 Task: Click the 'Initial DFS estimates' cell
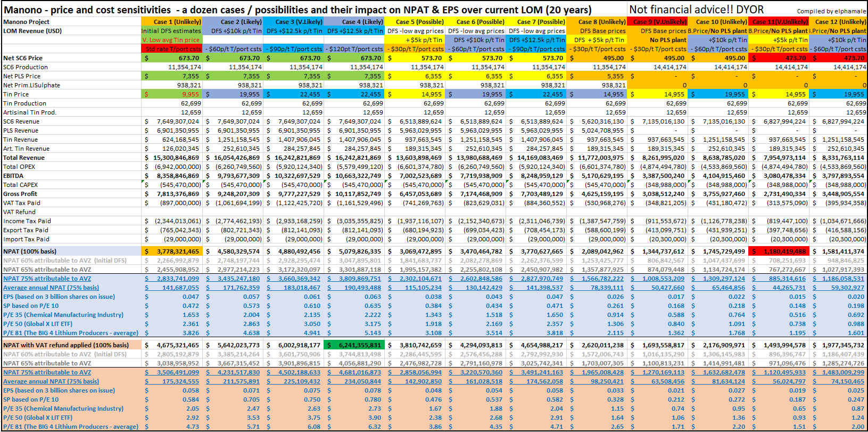tap(172, 31)
